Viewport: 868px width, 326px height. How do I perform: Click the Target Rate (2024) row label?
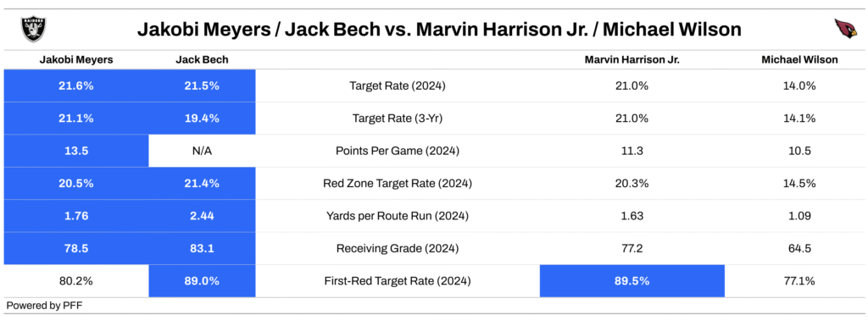point(398,86)
